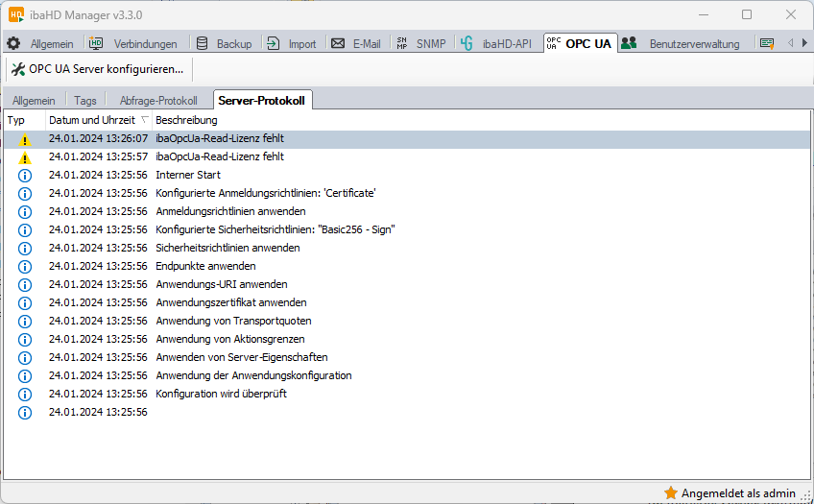Click the Benutzerverwaltung users icon
The image size is (814, 504).
coord(629,43)
